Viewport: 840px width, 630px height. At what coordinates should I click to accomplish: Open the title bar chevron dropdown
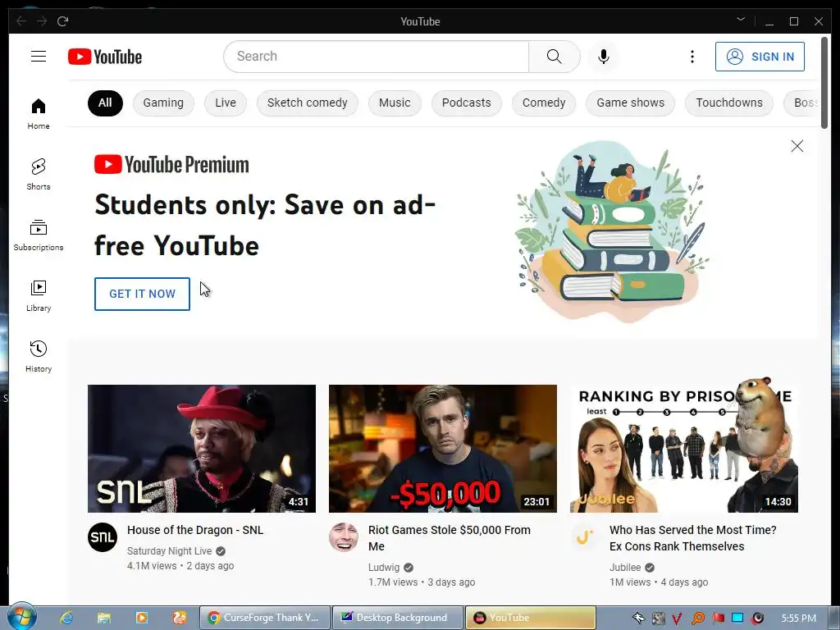pos(741,20)
